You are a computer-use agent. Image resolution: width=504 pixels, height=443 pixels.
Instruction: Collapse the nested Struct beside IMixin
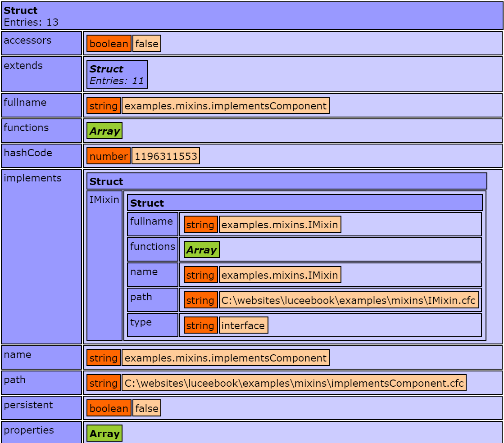[305, 203]
